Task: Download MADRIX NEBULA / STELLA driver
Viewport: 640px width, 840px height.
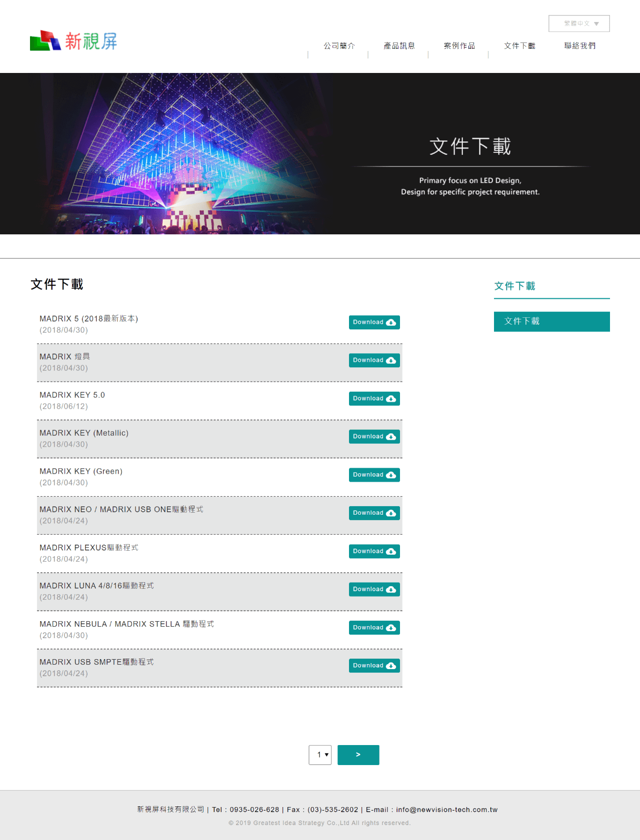Action: pyautogui.click(x=374, y=628)
